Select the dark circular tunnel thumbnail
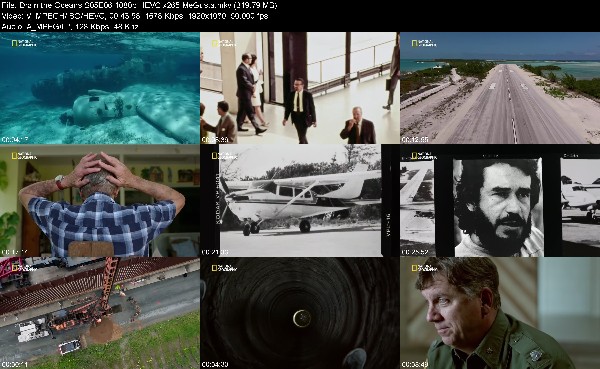The width and height of the screenshot is (600, 369). [x=300, y=313]
